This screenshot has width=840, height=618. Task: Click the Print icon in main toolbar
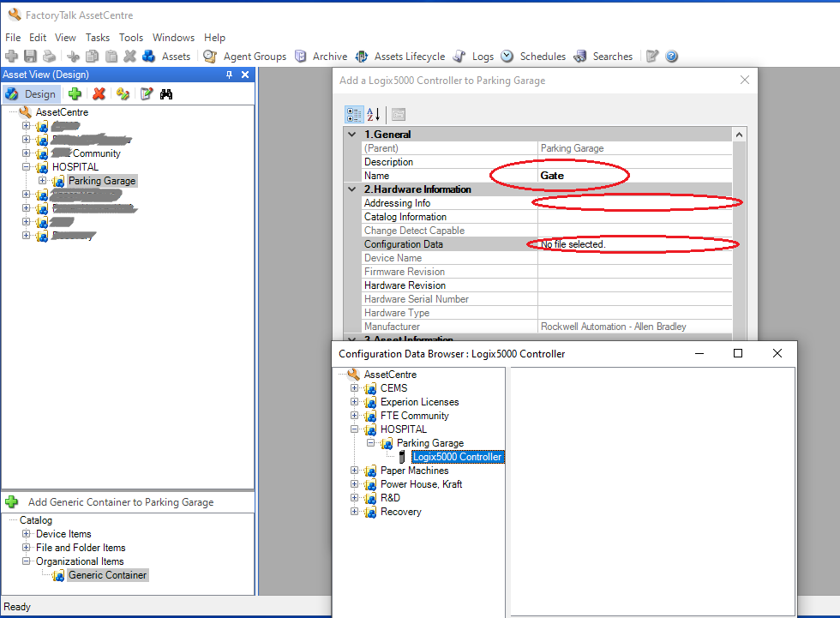tap(50, 56)
